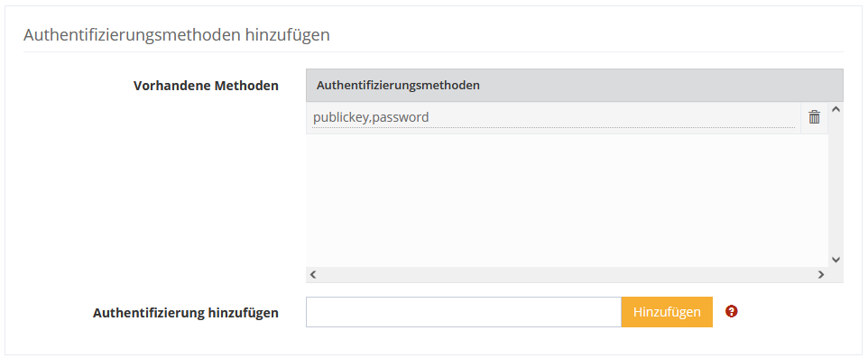Click the Authentifizierungsmethoden hinzufügen section heading
Image resolution: width=868 pixels, height=358 pixels.
[x=177, y=35]
